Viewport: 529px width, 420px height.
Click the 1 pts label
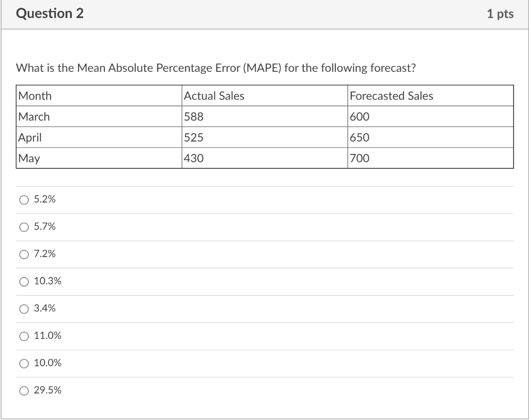click(500, 14)
